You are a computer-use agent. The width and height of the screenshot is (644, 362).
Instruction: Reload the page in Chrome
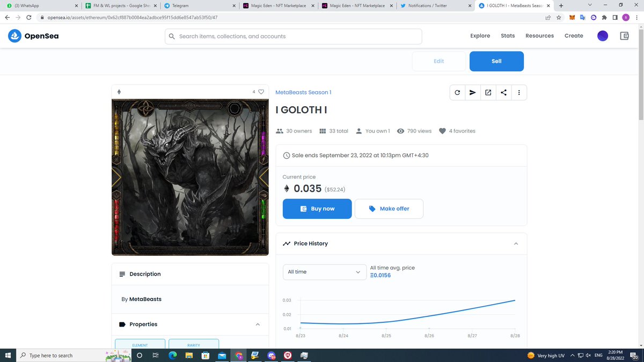point(30,17)
